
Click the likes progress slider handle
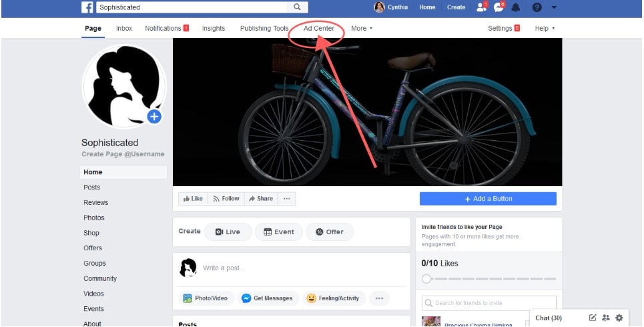point(426,279)
